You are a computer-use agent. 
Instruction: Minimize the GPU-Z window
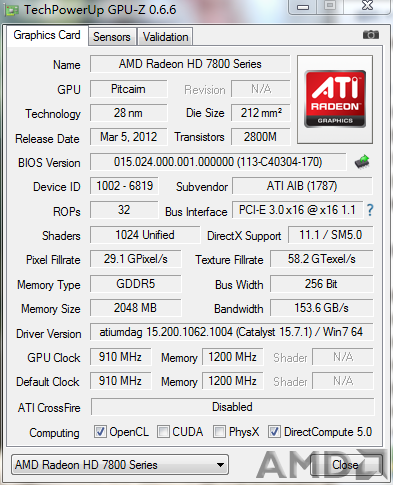coord(303,7)
